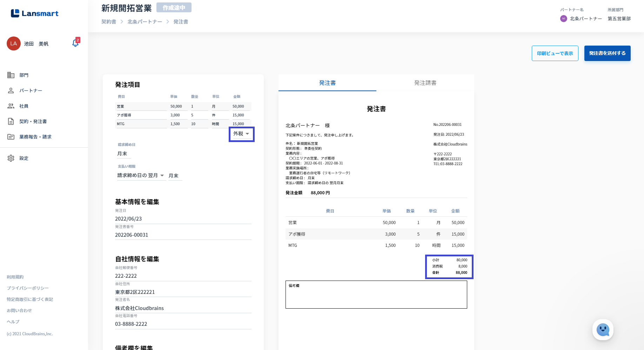Select 契約・発注書 in sidebar
Viewport: 644px width, 350px height.
33,121
